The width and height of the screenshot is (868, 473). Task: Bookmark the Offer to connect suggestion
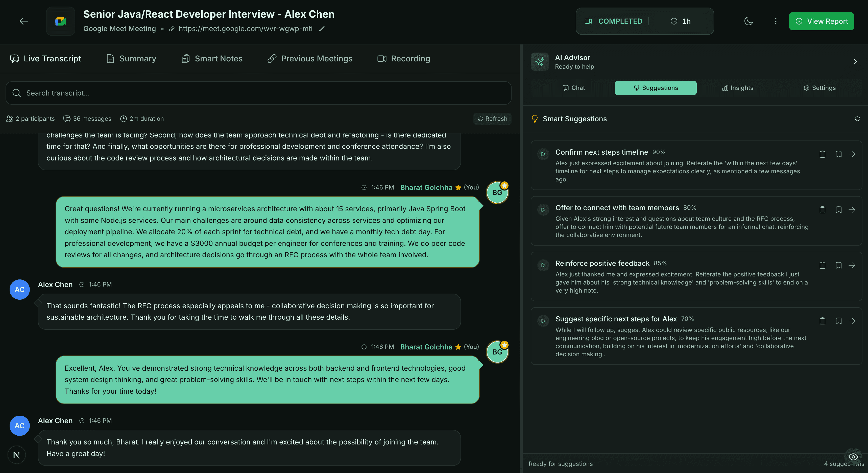coord(838,210)
